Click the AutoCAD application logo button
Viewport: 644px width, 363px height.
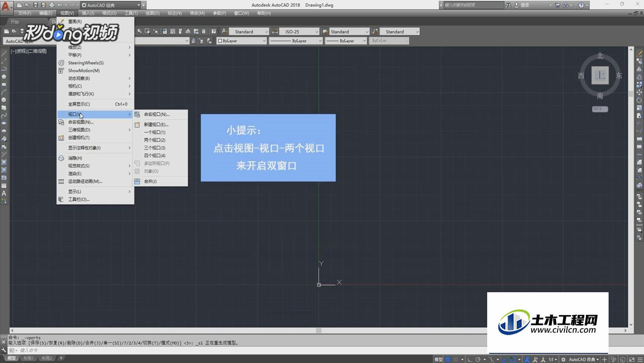click(x=6, y=7)
